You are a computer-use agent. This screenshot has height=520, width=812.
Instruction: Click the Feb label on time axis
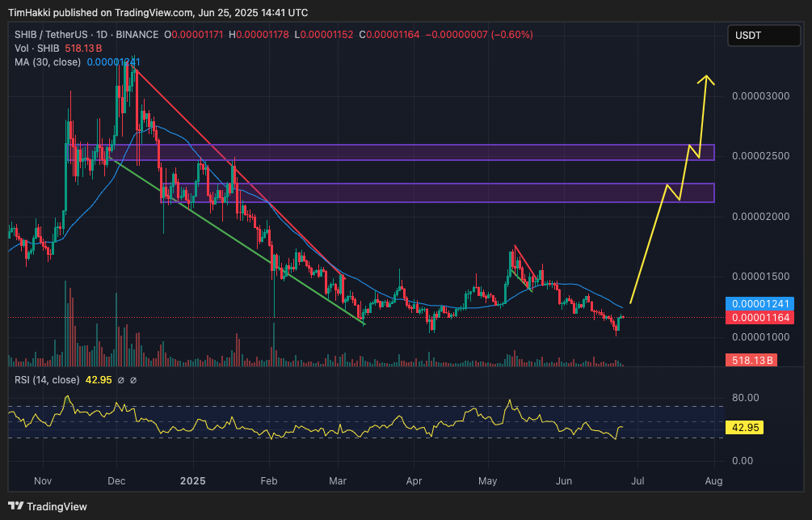coord(269,481)
